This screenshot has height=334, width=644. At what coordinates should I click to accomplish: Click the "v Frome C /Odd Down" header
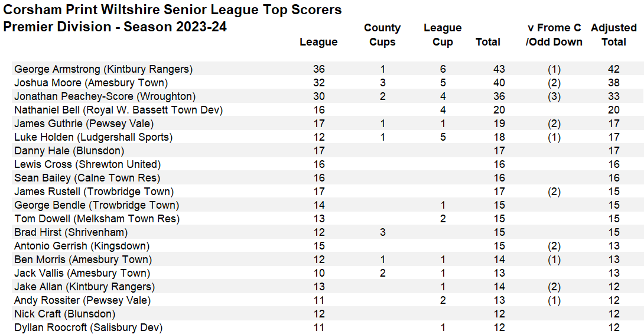pos(554,35)
